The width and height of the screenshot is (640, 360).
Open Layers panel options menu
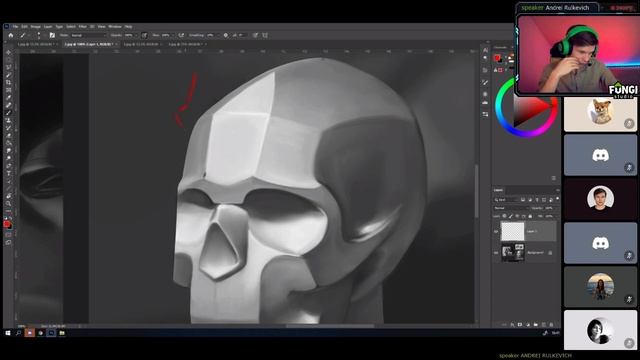click(558, 190)
